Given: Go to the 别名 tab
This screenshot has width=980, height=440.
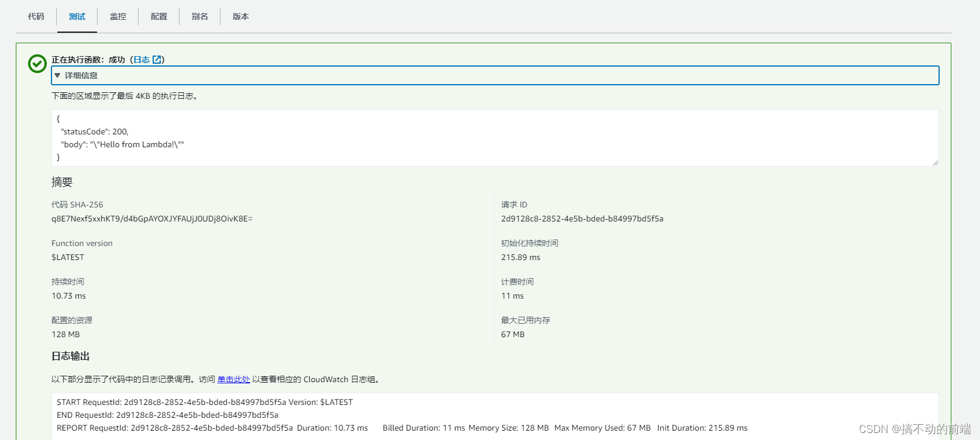Looking at the screenshot, I should coord(200,16).
